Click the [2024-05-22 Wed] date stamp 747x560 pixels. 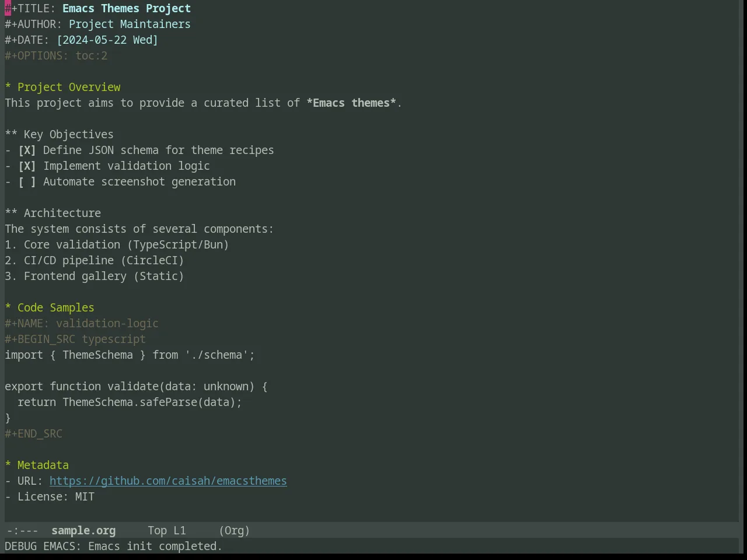pos(107,40)
